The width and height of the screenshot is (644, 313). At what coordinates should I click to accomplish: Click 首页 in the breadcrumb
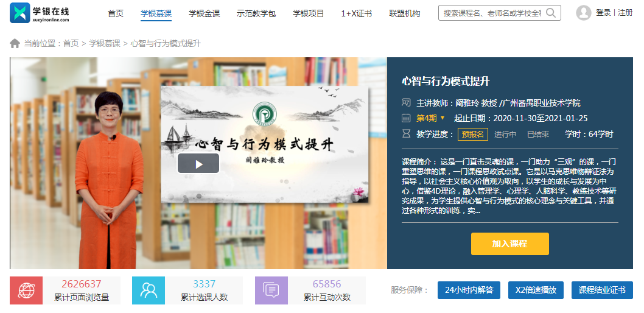(71, 44)
